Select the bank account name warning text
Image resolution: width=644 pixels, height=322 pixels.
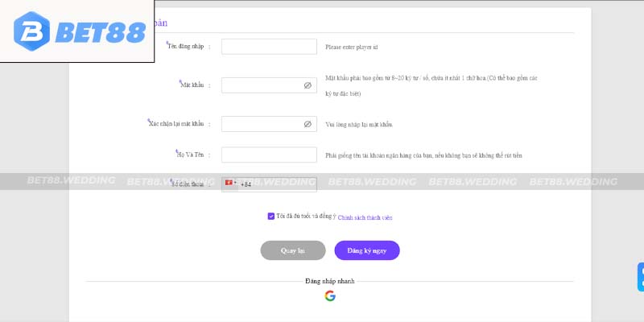coord(423,155)
